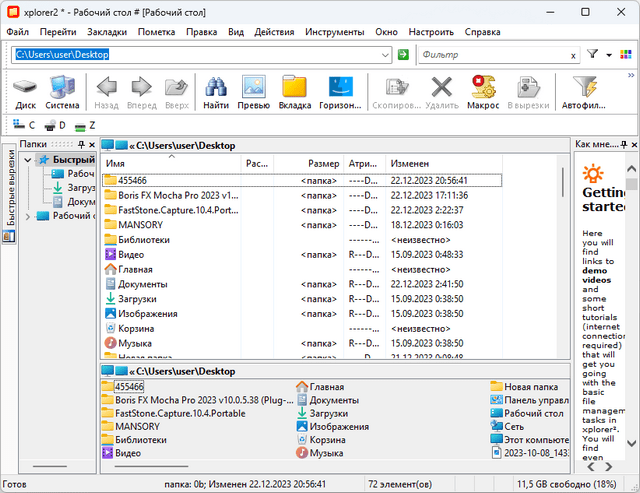Open the Инструменты menu
The height and width of the screenshot is (493, 640).
click(335, 32)
